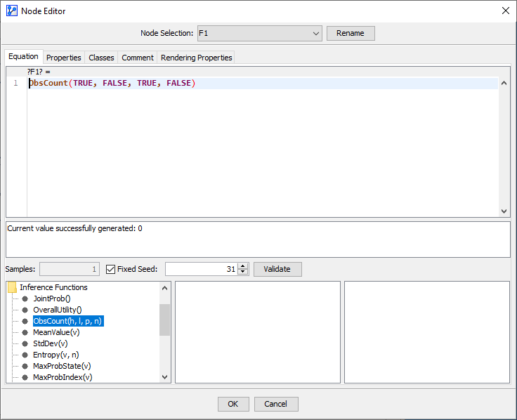Switch to the Properties tab
The image size is (517, 420).
64,58
